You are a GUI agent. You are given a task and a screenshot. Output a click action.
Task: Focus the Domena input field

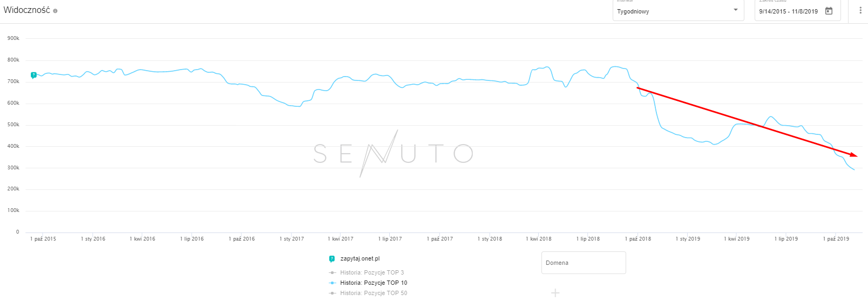pos(583,263)
